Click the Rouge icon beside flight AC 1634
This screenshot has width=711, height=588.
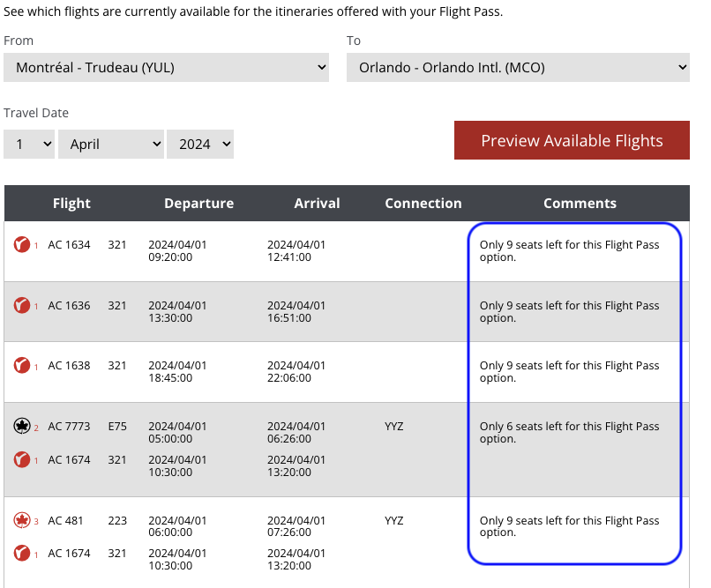(x=22, y=244)
